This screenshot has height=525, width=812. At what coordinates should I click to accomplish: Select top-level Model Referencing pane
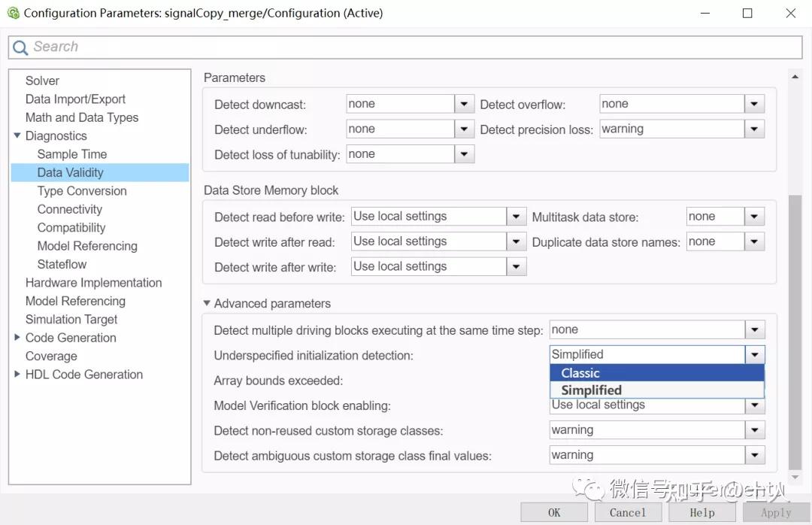pos(76,301)
